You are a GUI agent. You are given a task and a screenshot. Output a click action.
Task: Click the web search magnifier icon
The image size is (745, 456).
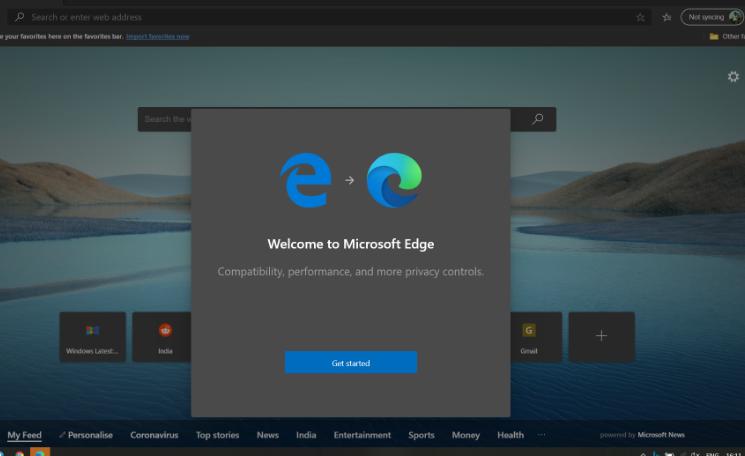[537, 119]
